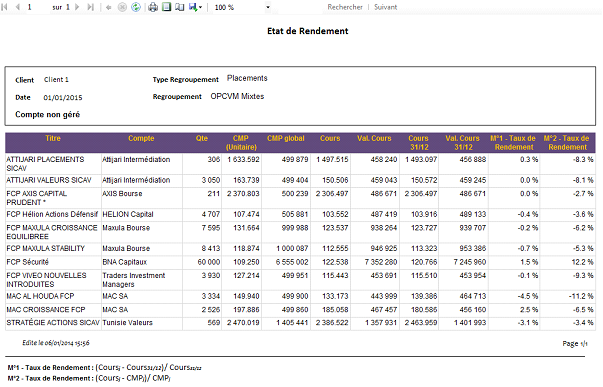
Task: Click the back to parent report arrow
Action: 109,7
